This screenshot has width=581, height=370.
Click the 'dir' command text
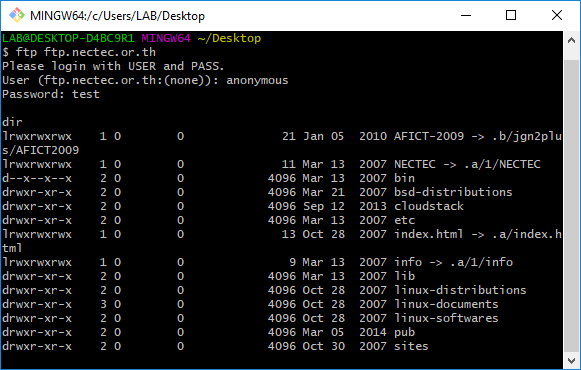coord(12,122)
